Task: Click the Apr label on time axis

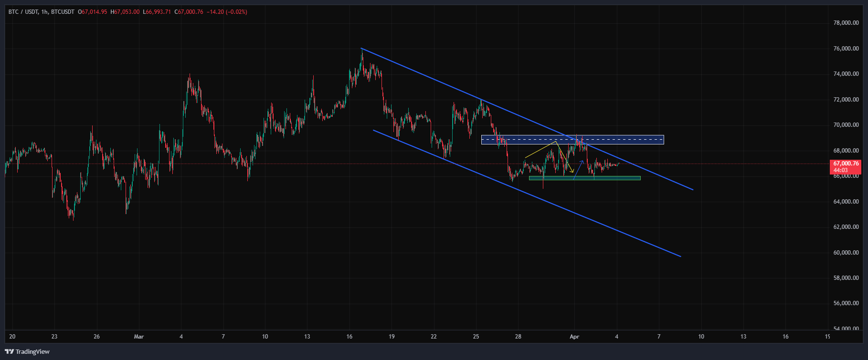Action: pos(574,337)
